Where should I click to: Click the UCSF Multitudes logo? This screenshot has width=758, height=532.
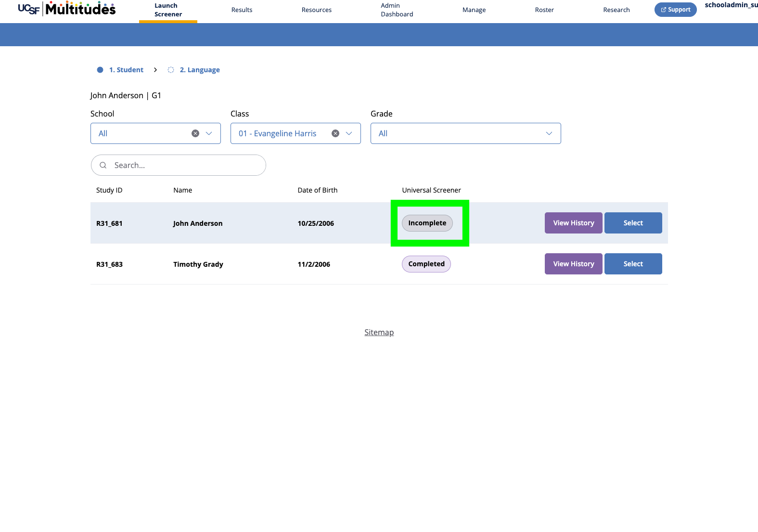click(x=67, y=9)
